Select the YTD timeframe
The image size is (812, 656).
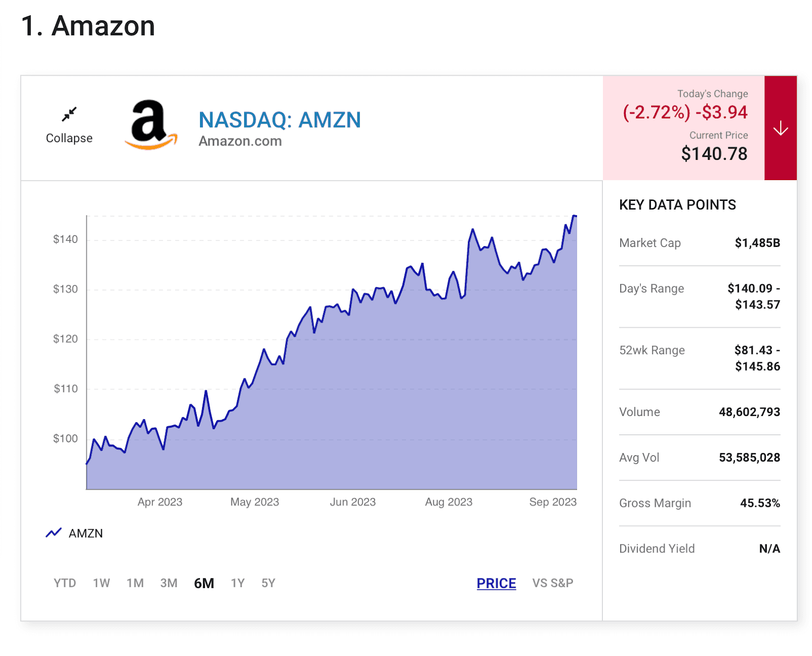coord(64,583)
